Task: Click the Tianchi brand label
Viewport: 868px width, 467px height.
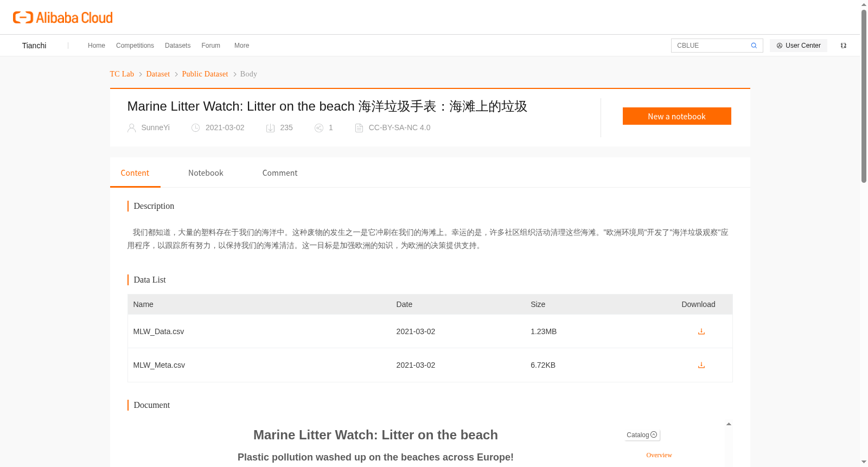Action: [x=34, y=46]
